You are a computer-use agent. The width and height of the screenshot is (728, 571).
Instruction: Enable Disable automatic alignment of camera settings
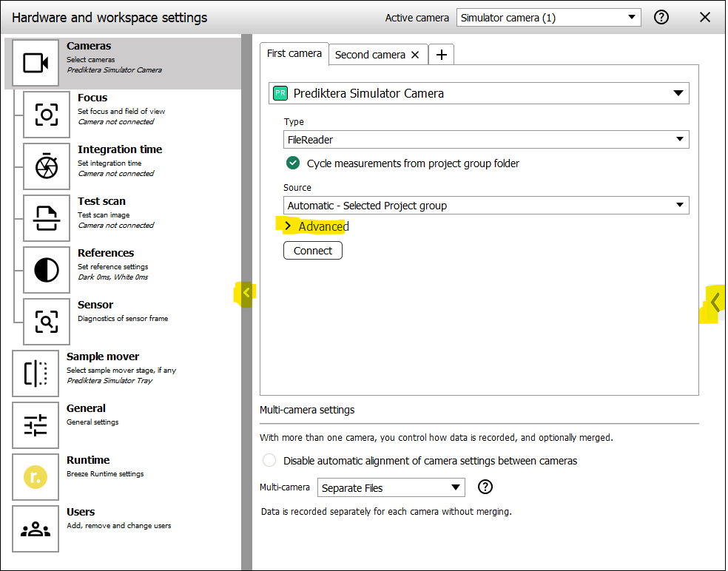coord(270,461)
